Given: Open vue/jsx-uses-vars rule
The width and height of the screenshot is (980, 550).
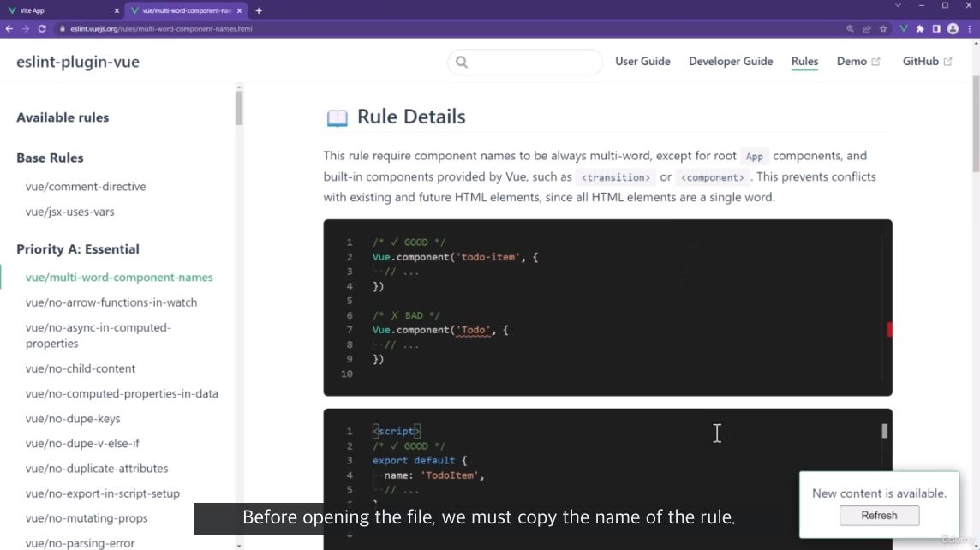Looking at the screenshot, I should click(x=70, y=212).
